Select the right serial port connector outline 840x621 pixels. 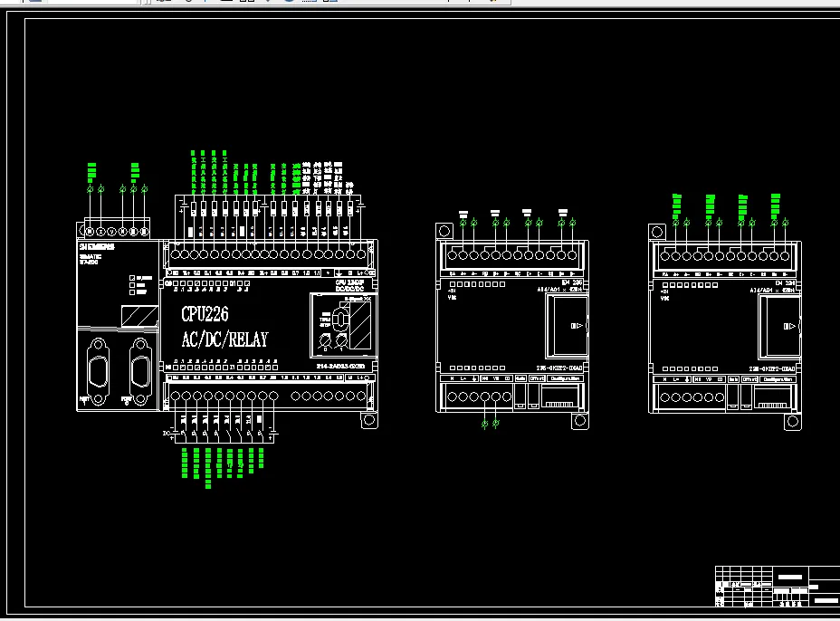140,371
